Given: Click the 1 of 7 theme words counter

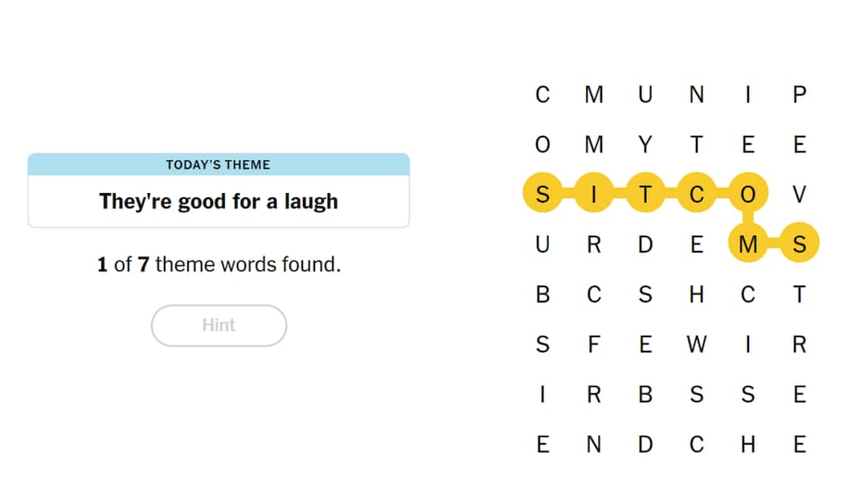Looking at the screenshot, I should (219, 264).
